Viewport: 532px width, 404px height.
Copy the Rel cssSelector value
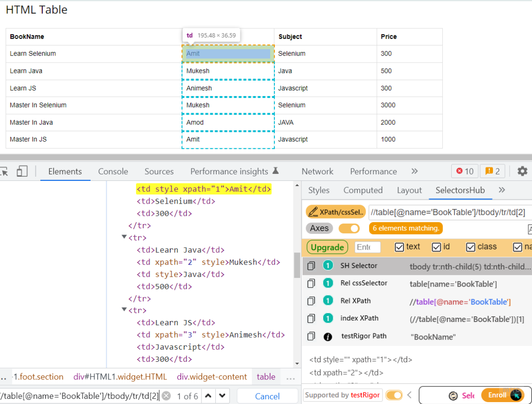[311, 283]
